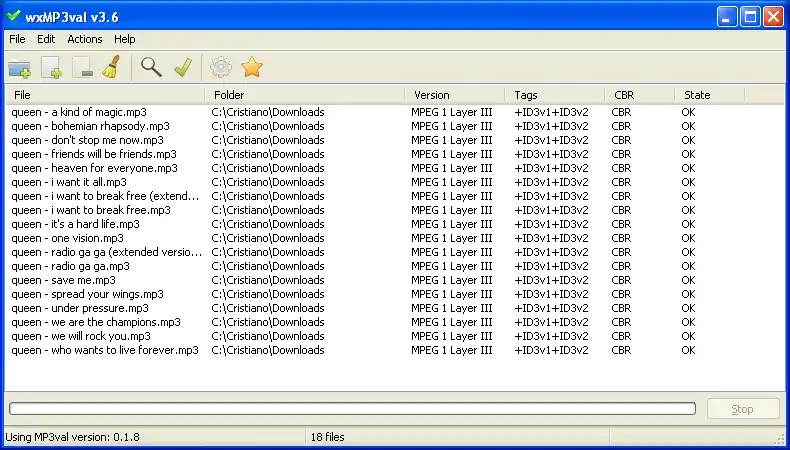
Task: Select queen - i want to break free.mp3
Action: (x=91, y=210)
